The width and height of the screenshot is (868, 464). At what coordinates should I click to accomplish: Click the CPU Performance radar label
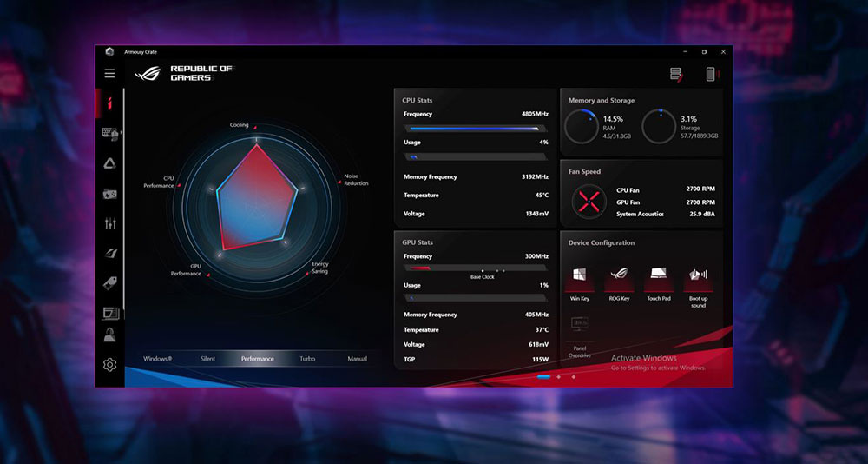point(159,182)
